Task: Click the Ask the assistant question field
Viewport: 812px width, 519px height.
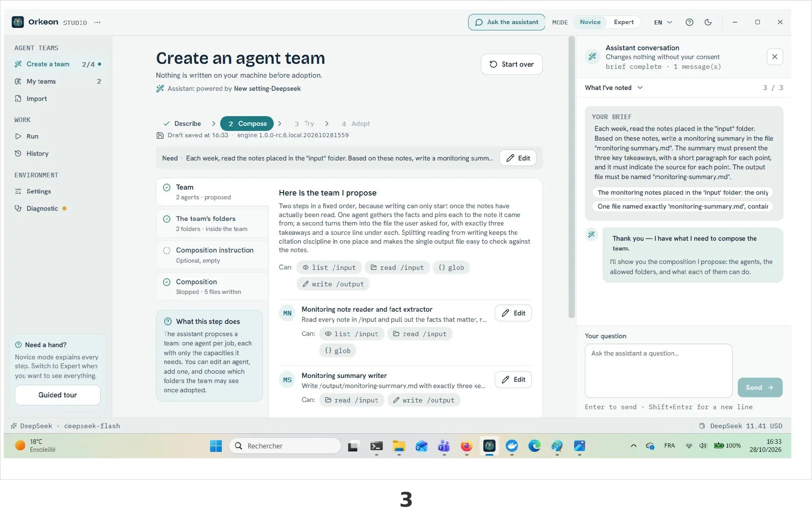Action: 658,370
